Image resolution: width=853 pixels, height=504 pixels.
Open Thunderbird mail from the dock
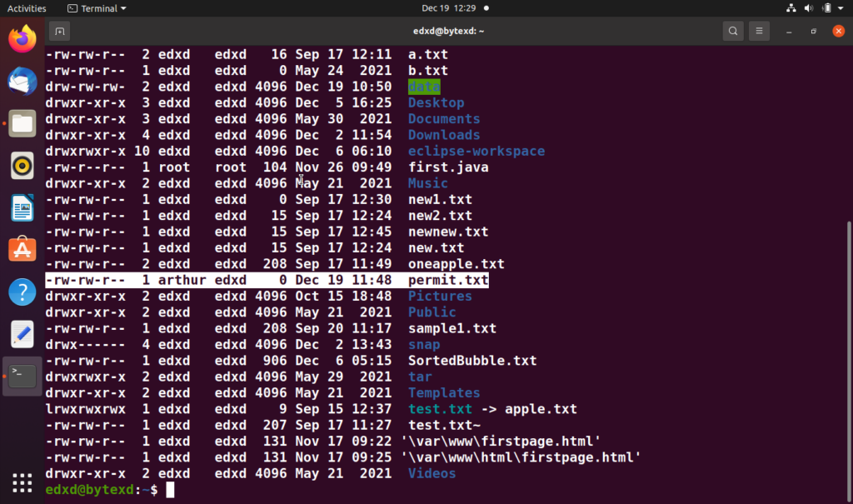pos(22,81)
